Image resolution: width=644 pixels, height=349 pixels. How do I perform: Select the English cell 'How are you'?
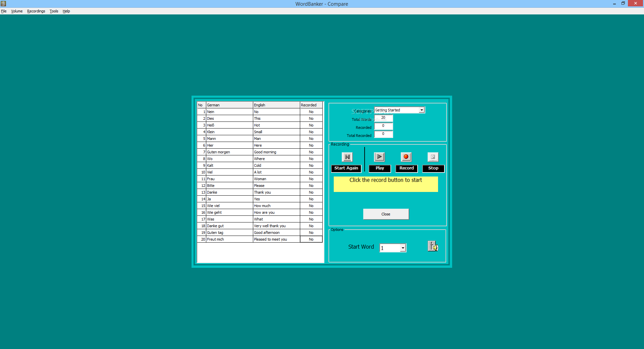pos(276,212)
